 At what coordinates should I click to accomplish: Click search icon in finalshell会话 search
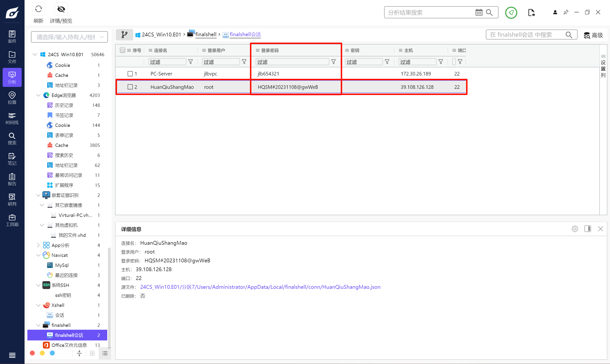(x=569, y=35)
